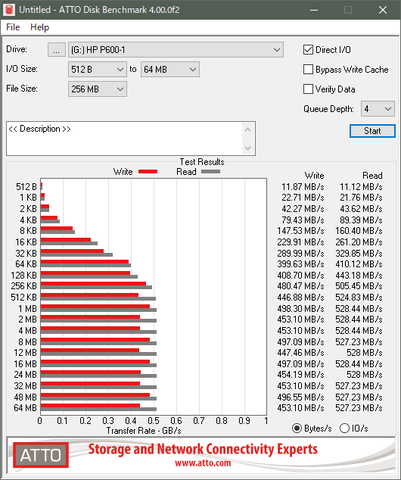401x480 pixels.
Task: Click write value 11.87 MB/s
Action: pos(303,187)
